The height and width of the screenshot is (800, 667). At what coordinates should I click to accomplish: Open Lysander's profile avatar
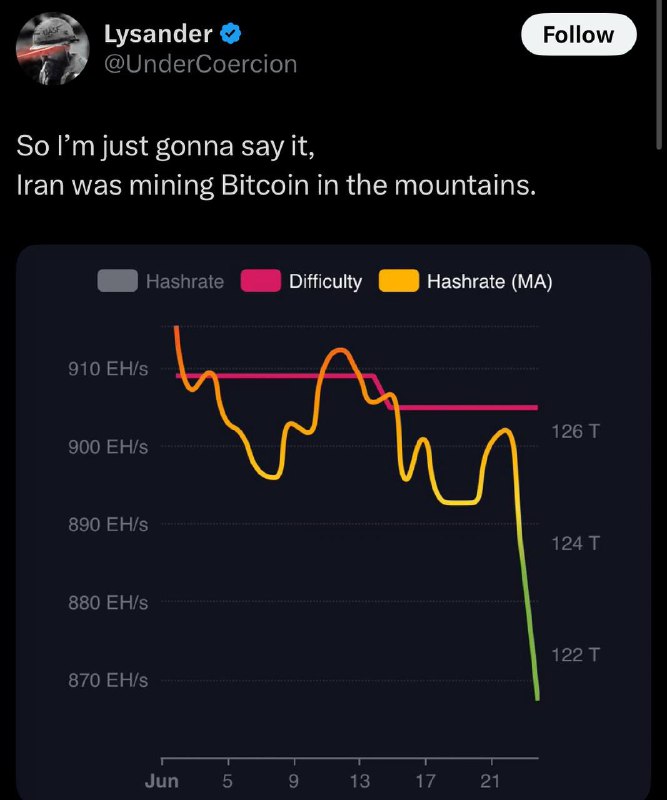pos(53,49)
